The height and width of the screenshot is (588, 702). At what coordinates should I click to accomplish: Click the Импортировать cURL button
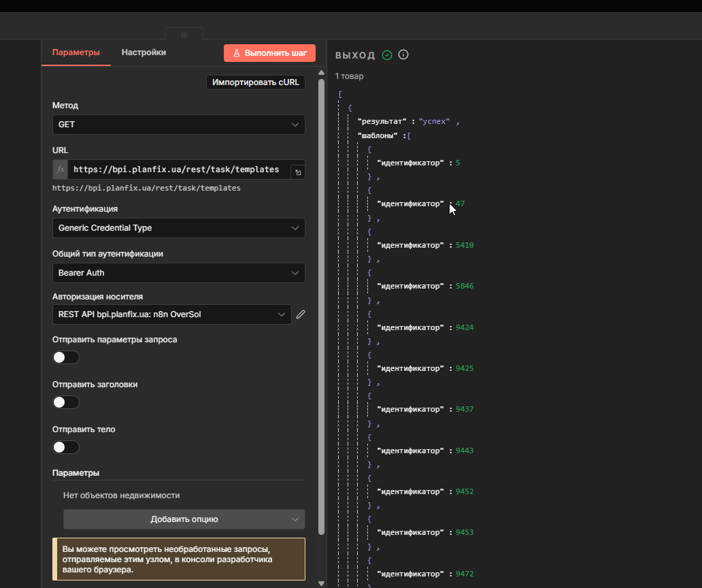point(256,82)
